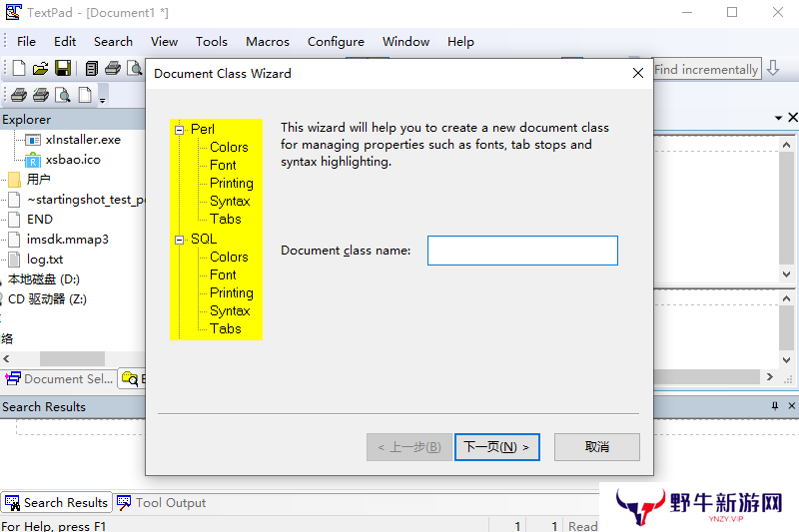Select xsbao.ico file icon in Explorer
Viewport: 799px width, 532px height.
[33, 160]
